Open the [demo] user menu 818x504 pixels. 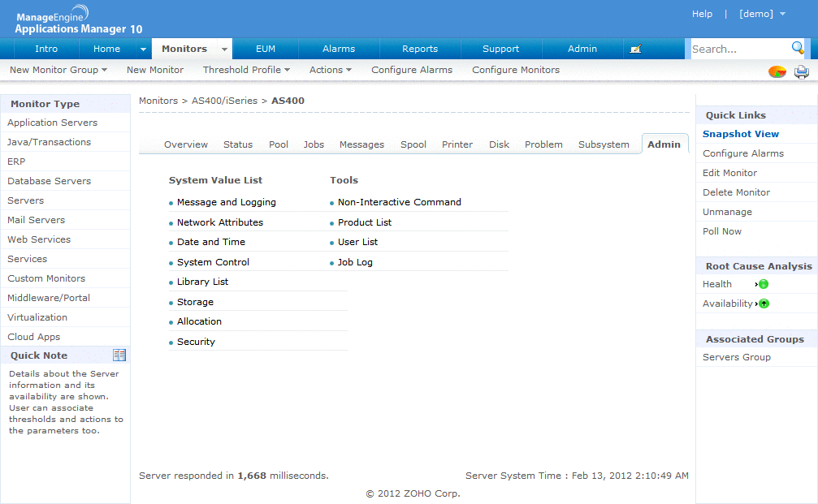pos(762,13)
